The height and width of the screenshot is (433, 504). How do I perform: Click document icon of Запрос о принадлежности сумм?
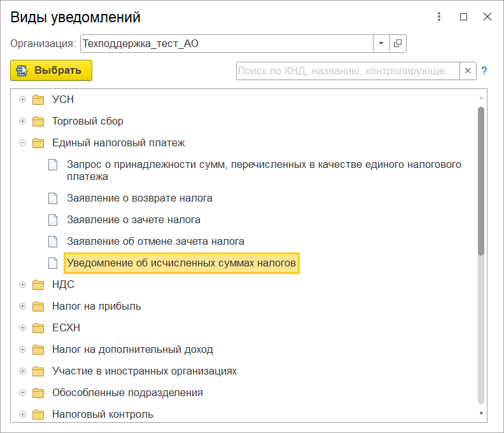click(53, 165)
